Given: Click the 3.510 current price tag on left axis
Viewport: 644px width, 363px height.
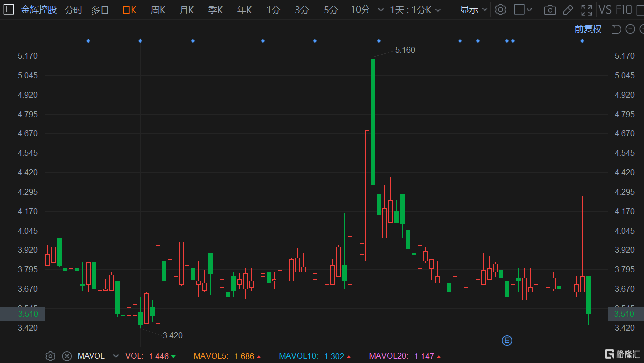Looking at the screenshot, I should (22, 314).
